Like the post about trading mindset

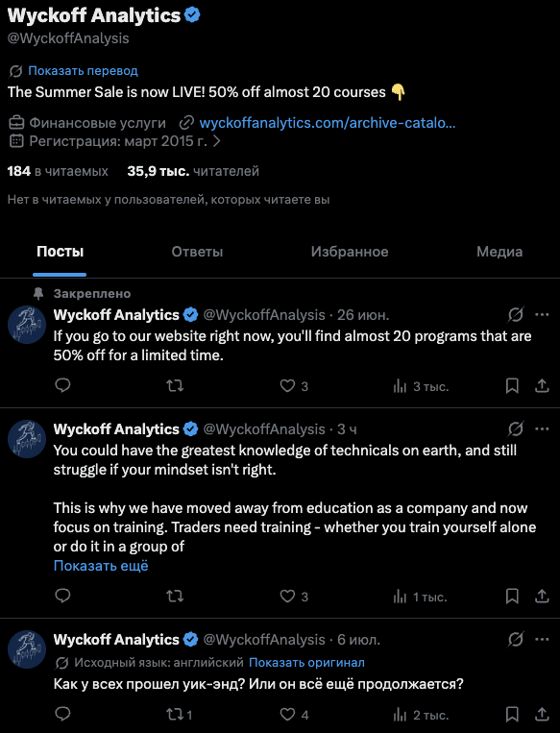294,596
